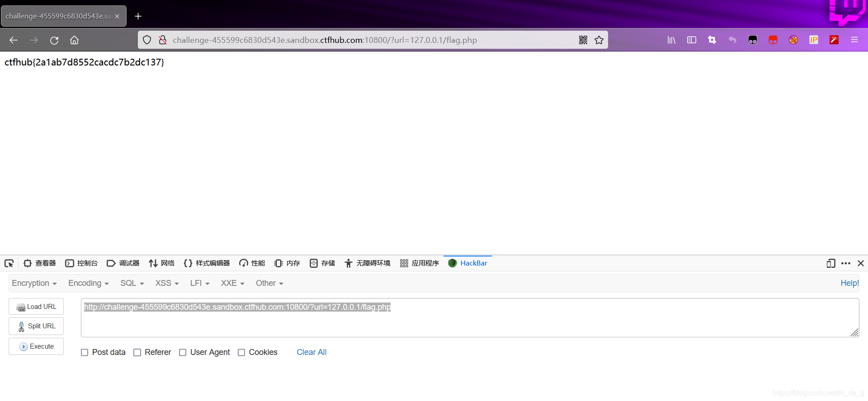Image resolution: width=868 pixels, height=401 pixels.
Task: Expand the XSS dropdown
Action: click(167, 283)
